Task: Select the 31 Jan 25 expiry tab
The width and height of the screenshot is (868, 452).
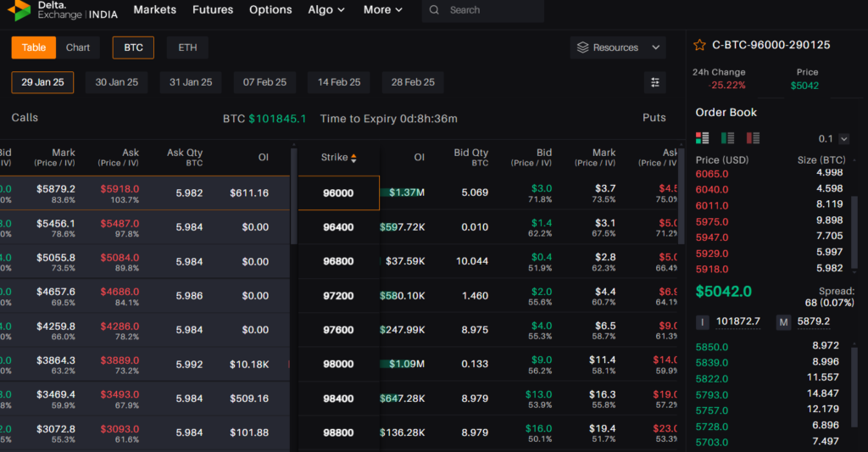Action: tap(191, 82)
